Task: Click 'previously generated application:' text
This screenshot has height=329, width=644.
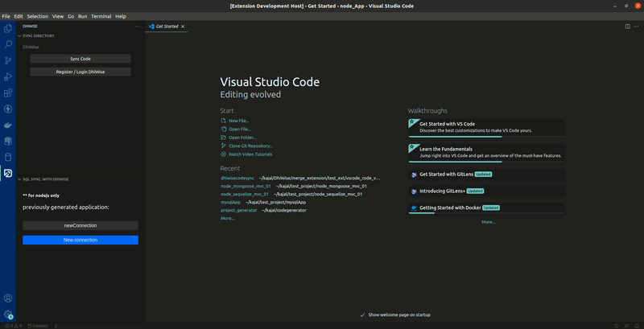Action: point(66,208)
